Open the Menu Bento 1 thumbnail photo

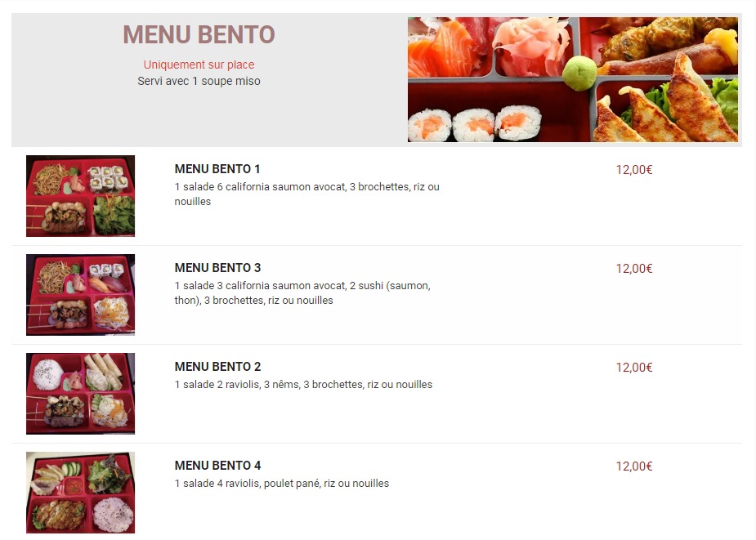(81, 196)
